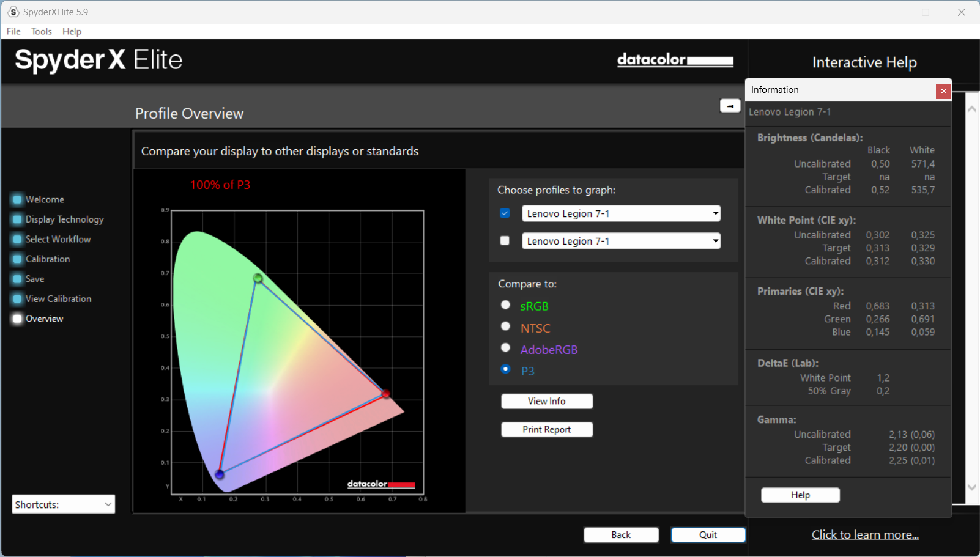
Task: Select the sRGB comparison radio button
Action: (505, 304)
